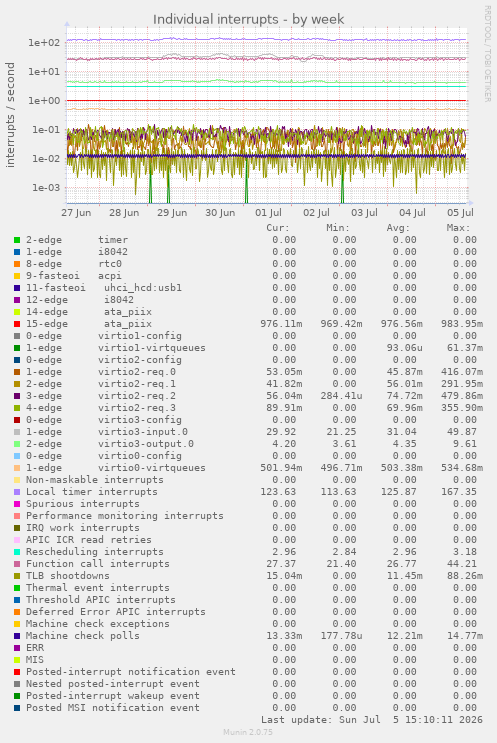
Task: Click the '01 Jul' x-axis date label
Action: (268, 213)
